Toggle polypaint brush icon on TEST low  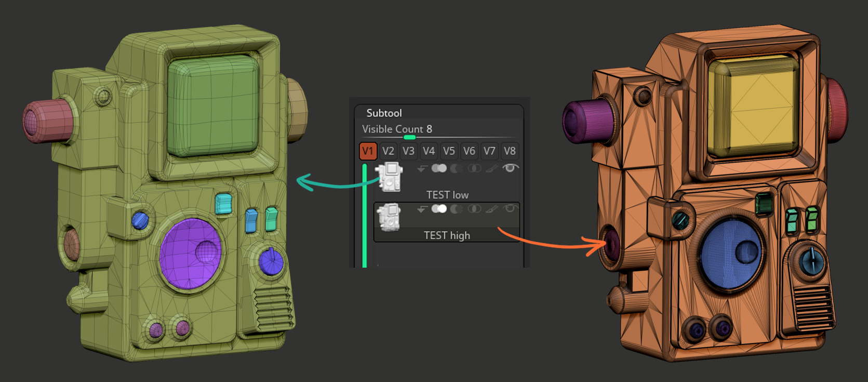(492, 168)
